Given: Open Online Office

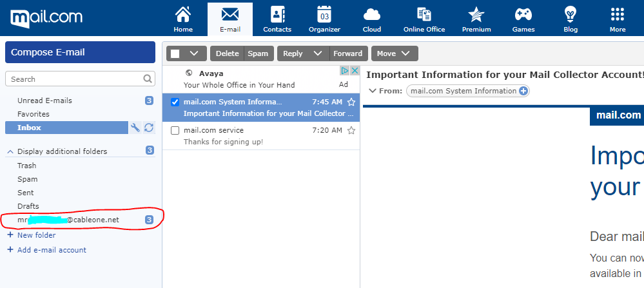Looking at the screenshot, I should coord(424,19).
